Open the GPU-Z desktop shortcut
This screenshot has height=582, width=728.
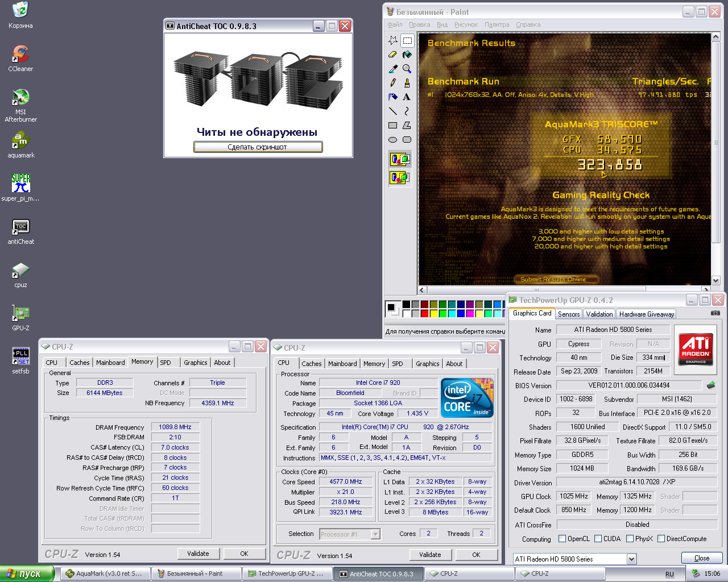pos(20,318)
